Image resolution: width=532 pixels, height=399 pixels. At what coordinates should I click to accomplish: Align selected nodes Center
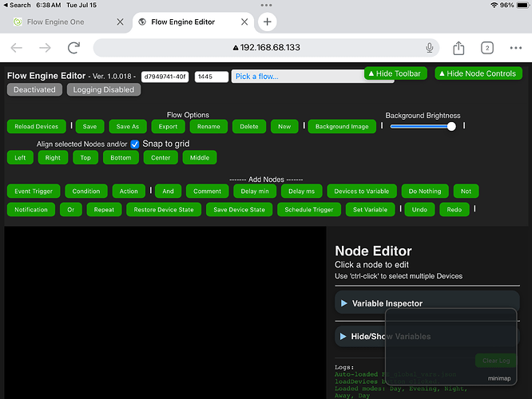(x=161, y=158)
